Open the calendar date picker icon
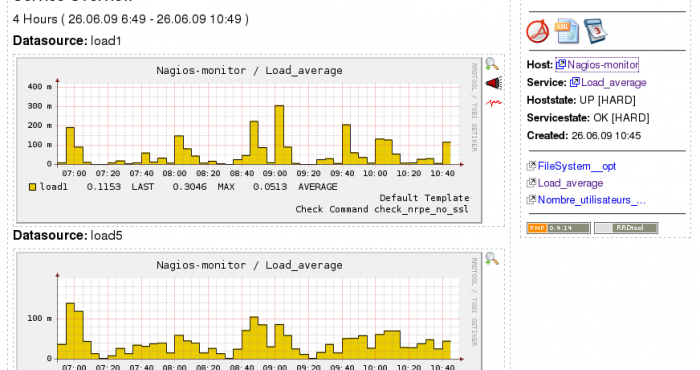 pos(596,31)
